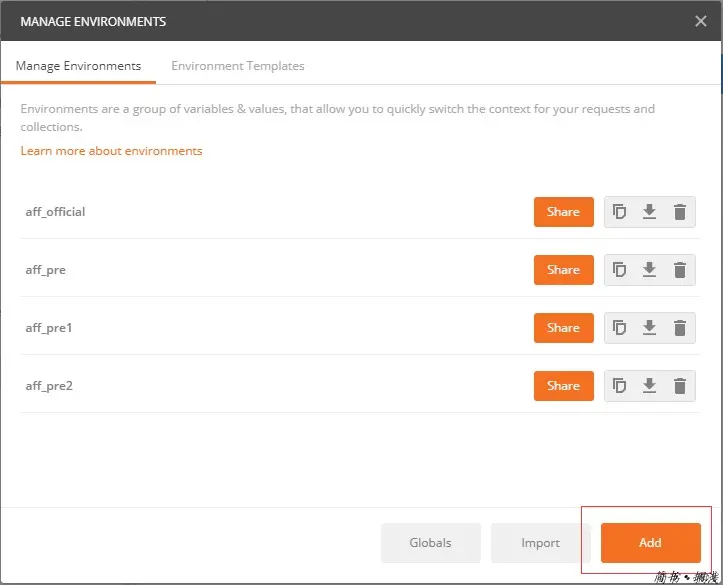
Task: Open the aff_pre1 environment entry
Action: point(49,328)
